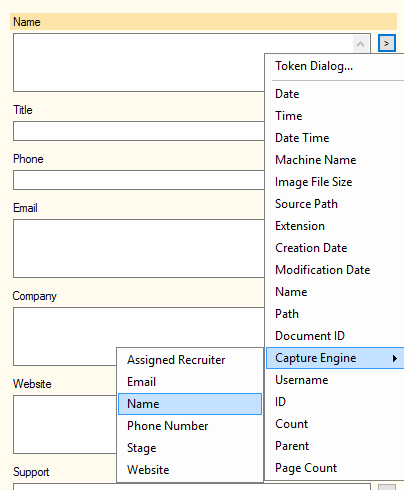
Task: Focus the Phone text field
Action: [x=139, y=180]
